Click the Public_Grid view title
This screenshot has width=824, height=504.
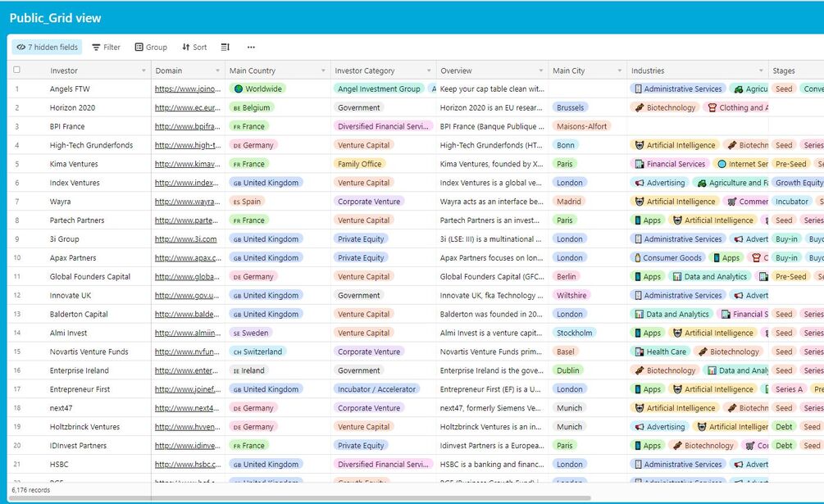(x=55, y=18)
